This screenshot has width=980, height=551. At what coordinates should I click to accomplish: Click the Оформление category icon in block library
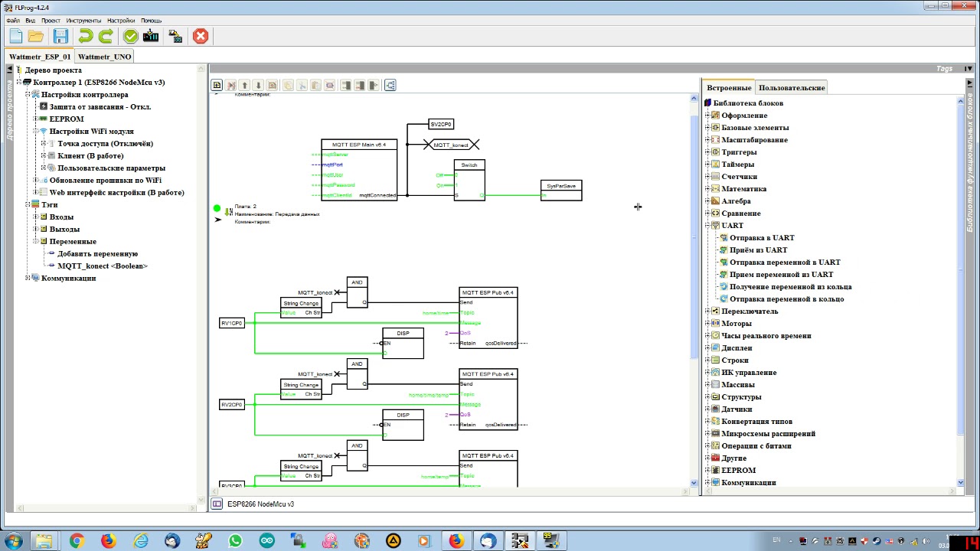coord(715,116)
